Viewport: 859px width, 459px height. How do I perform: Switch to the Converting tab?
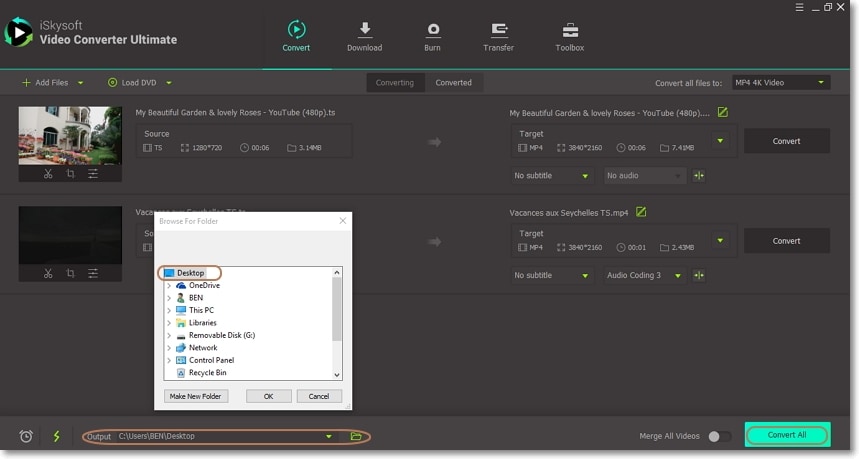pos(395,83)
